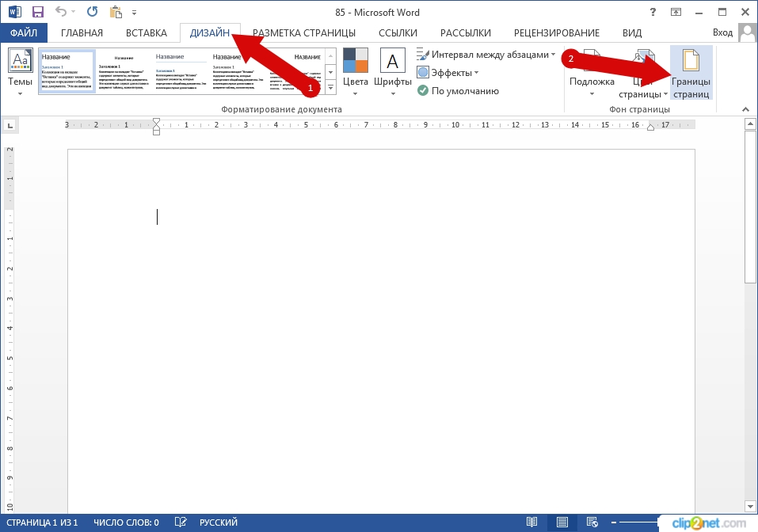The image size is (758, 532).
Task: Click ЧИСЛО СЛОВ: 0 word count
Action: click(x=126, y=522)
